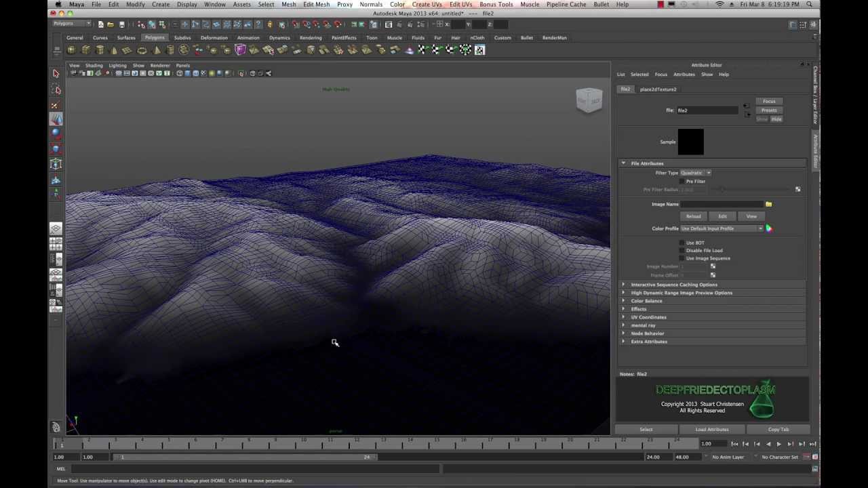Screen dimensions: 868x488
Task: Open the Polygons menu set dropdown
Action: (x=71, y=24)
